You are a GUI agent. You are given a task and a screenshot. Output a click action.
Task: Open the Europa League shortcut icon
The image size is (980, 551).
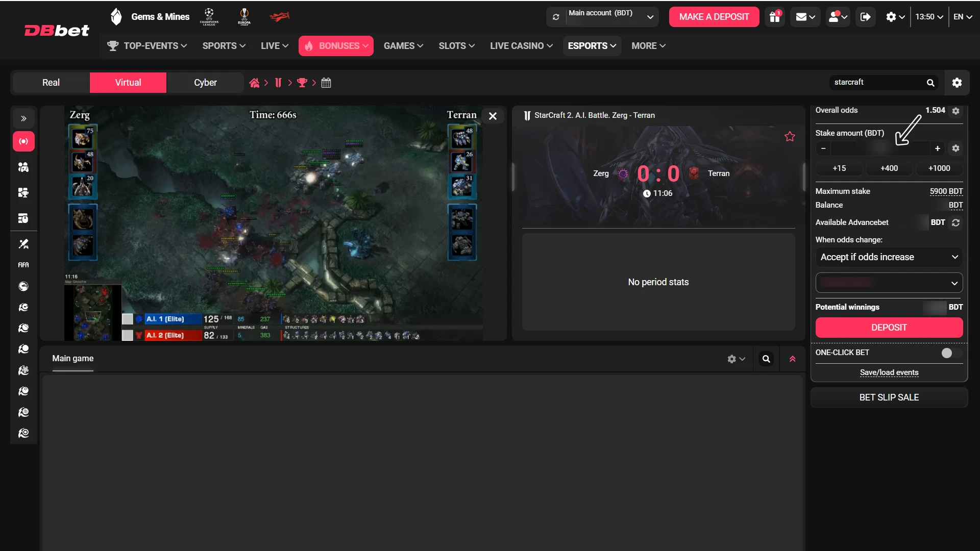[x=244, y=17]
